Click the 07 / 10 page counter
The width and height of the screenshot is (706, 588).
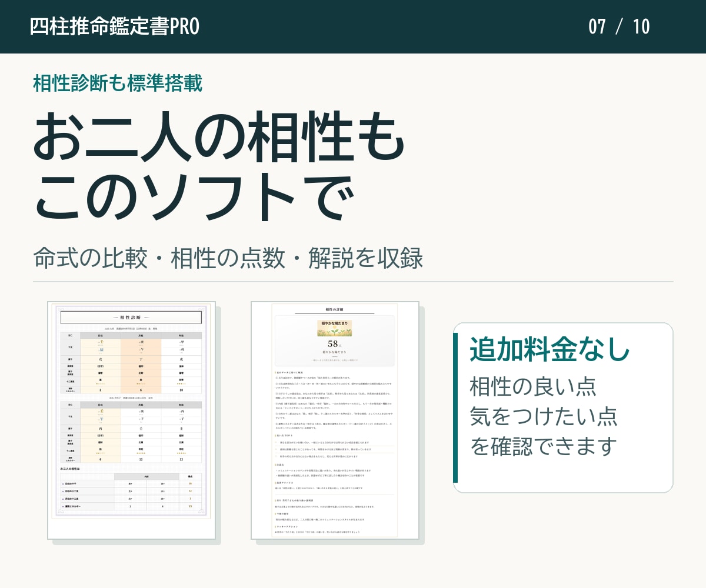pyautogui.click(x=620, y=26)
